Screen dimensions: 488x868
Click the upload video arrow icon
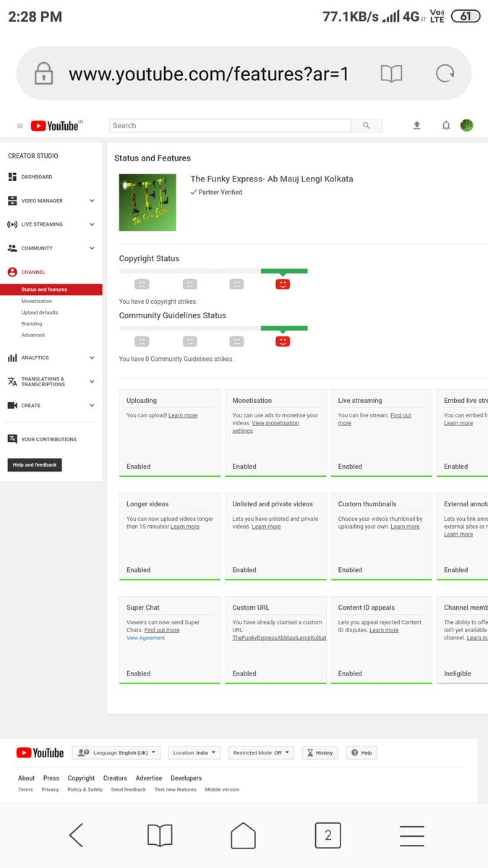(416, 126)
